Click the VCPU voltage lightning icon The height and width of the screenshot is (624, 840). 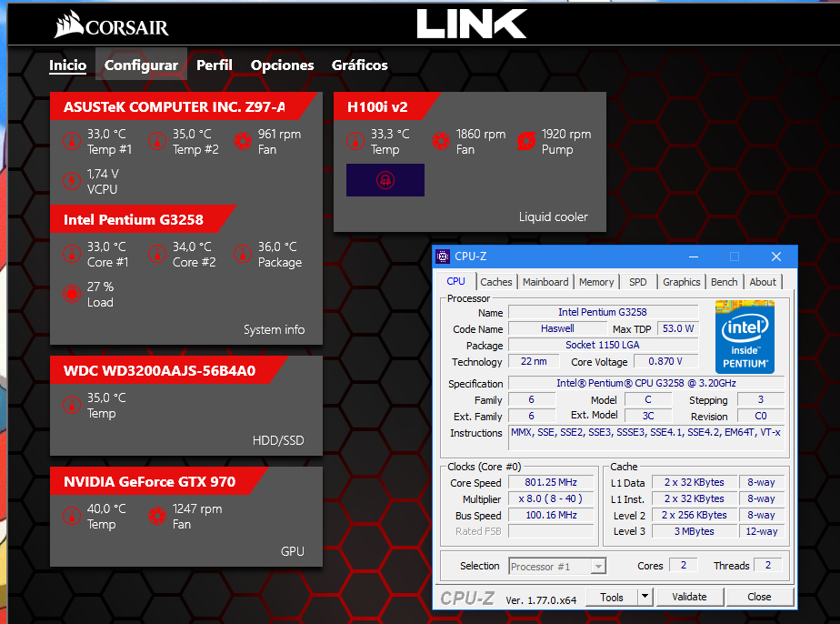click(72, 181)
